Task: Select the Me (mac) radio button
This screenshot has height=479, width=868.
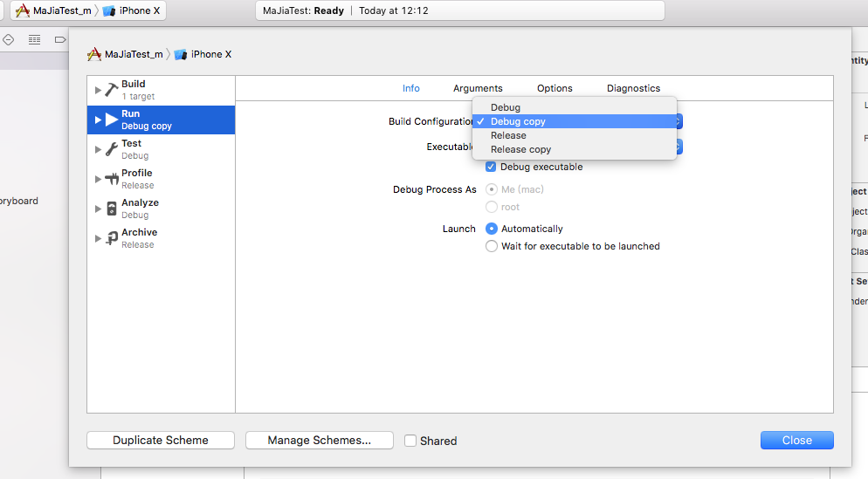Action: coord(491,189)
